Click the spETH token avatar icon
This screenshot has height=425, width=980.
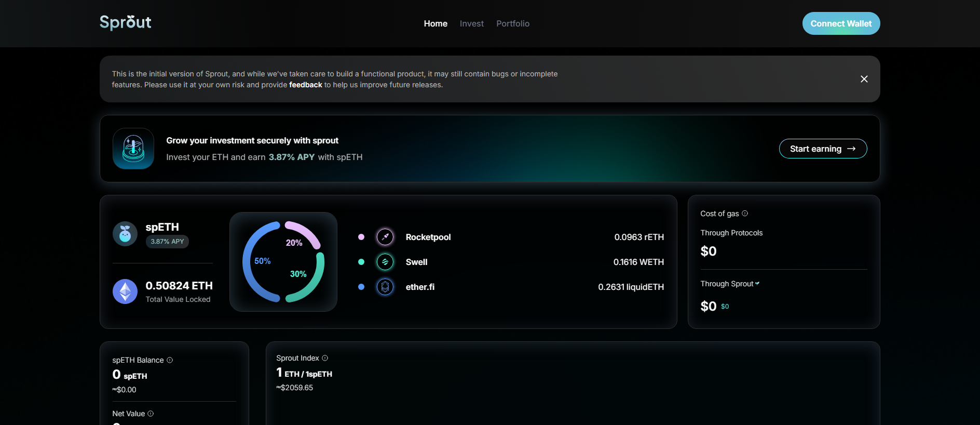pyautogui.click(x=125, y=234)
